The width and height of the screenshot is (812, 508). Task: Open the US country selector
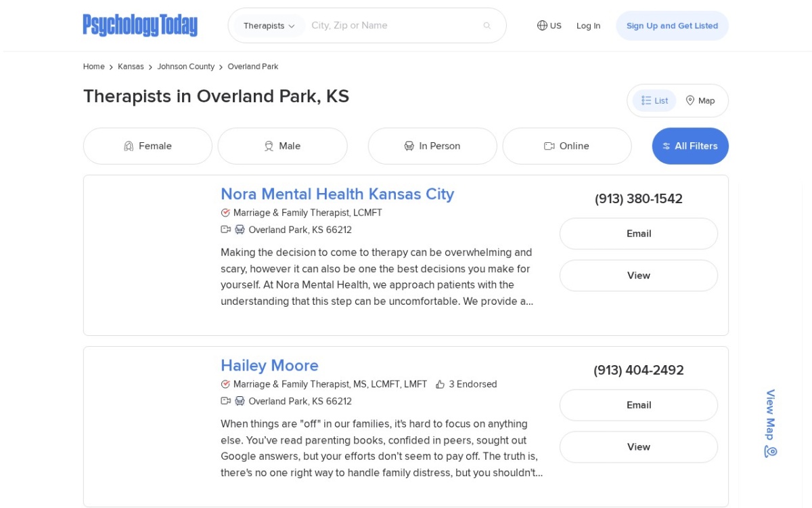[549, 26]
